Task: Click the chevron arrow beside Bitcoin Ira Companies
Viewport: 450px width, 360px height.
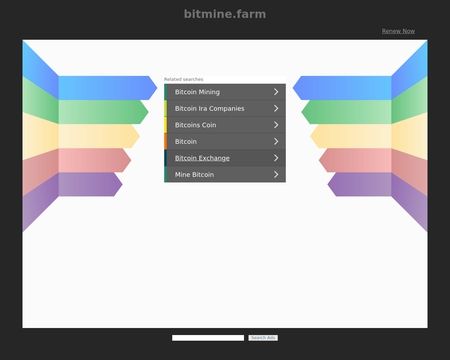Action: tap(276, 108)
